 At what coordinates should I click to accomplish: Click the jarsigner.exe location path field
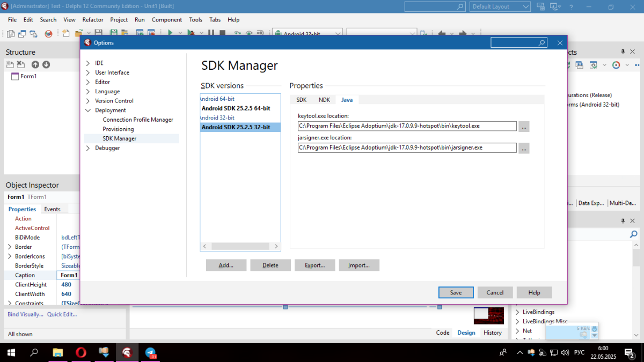point(407,147)
